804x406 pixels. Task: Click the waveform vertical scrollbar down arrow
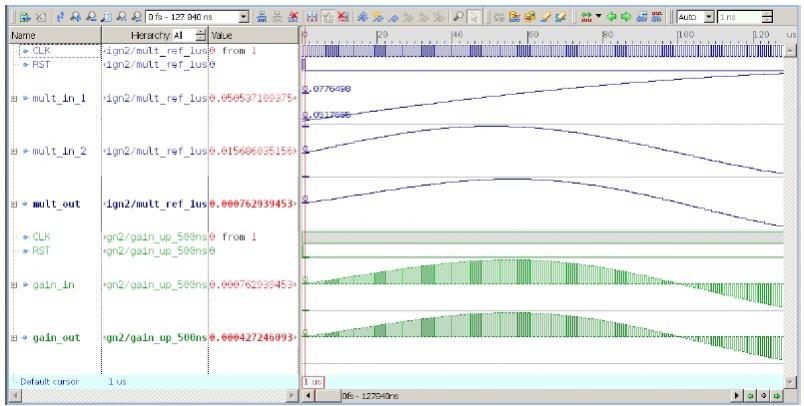(x=790, y=381)
